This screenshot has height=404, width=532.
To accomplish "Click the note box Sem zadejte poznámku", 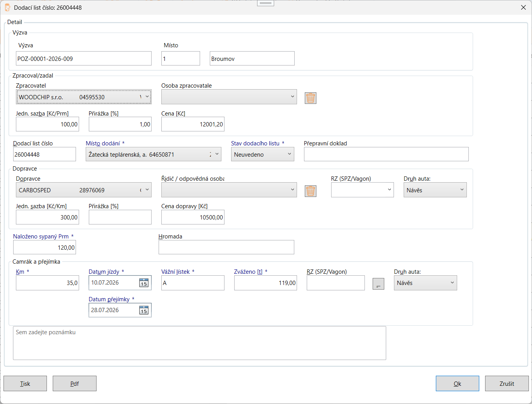I will [x=200, y=343].
